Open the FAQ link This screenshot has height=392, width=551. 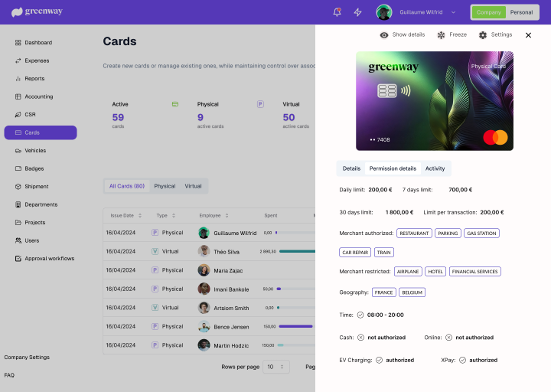(x=9, y=375)
